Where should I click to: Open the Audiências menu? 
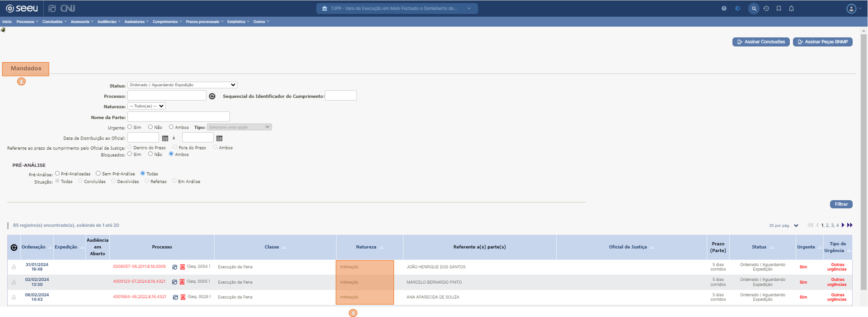click(x=109, y=22)
